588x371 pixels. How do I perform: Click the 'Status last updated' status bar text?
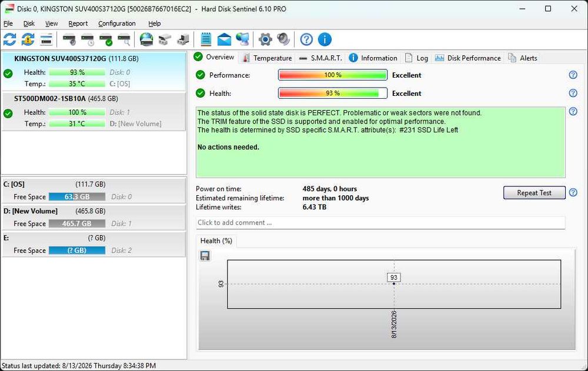point(79,366)
